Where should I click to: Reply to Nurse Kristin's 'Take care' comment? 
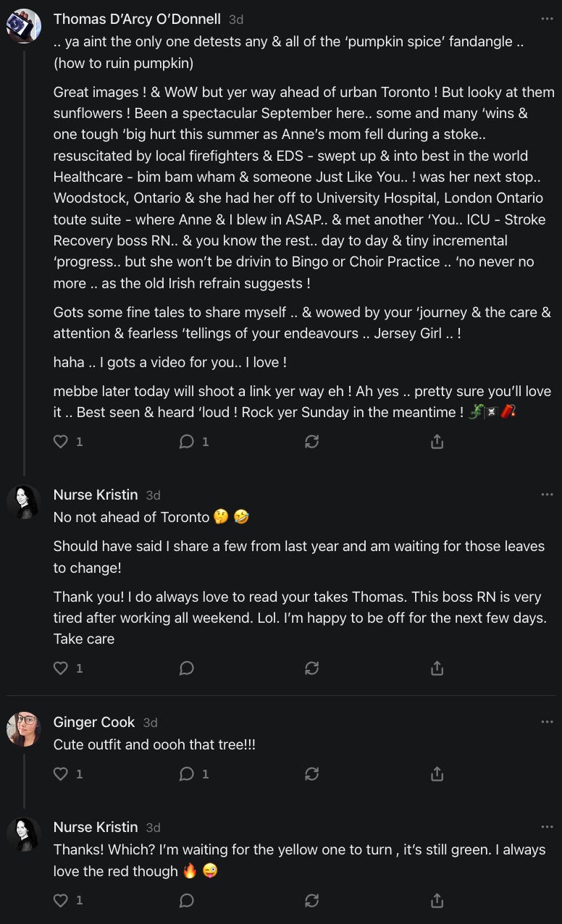[187, 668]
